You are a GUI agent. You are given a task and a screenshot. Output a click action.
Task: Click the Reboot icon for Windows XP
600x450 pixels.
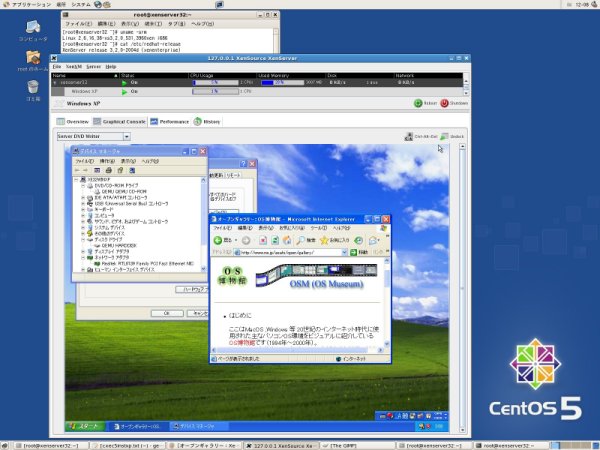coord(418,103)
